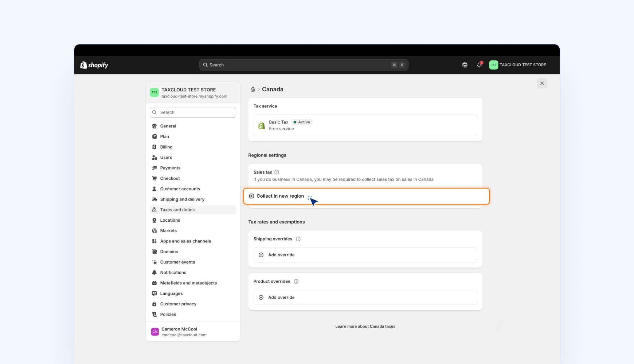
Task: Add override under Shipping overrides
Action: (281, 255)
